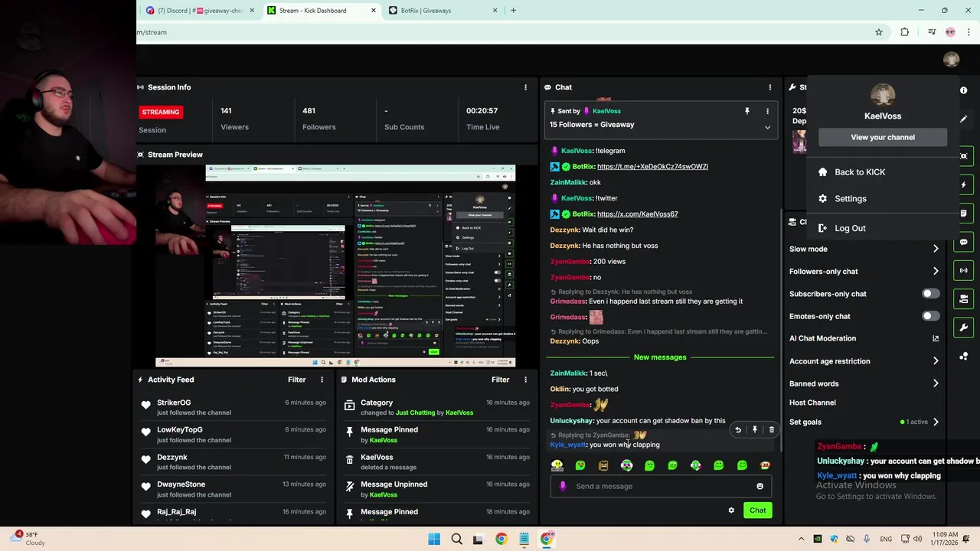The image size is (980, 551).
Task: Open Windows taskbar search
Action: pos(456,539)
